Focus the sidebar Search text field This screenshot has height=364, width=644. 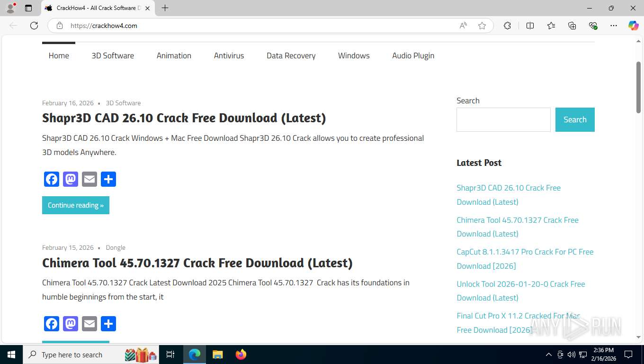(503, 119)
